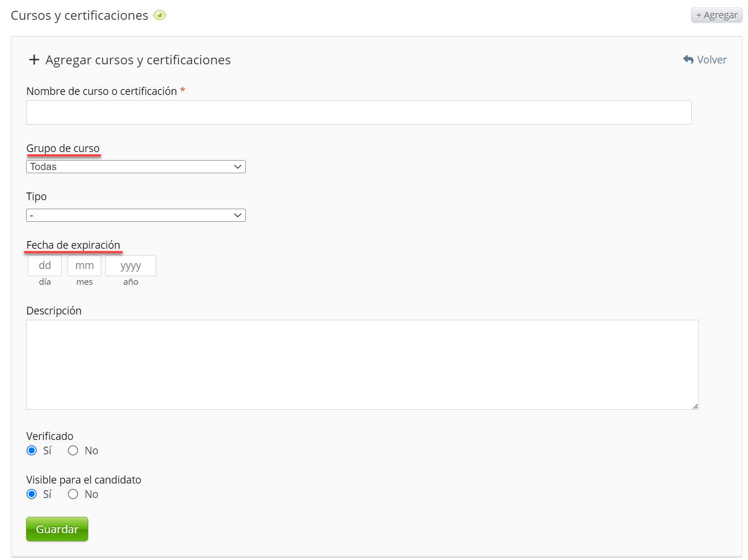Click the chevron arrow of the Tipo dropdown

click(x=238, y=215)
